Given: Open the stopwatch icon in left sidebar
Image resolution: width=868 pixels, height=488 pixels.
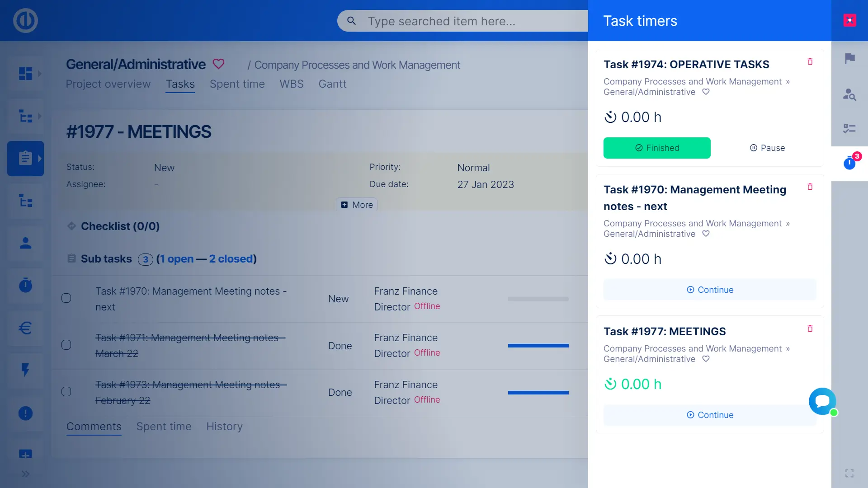Looking at the screenshot, I should [x=25, y=285].
